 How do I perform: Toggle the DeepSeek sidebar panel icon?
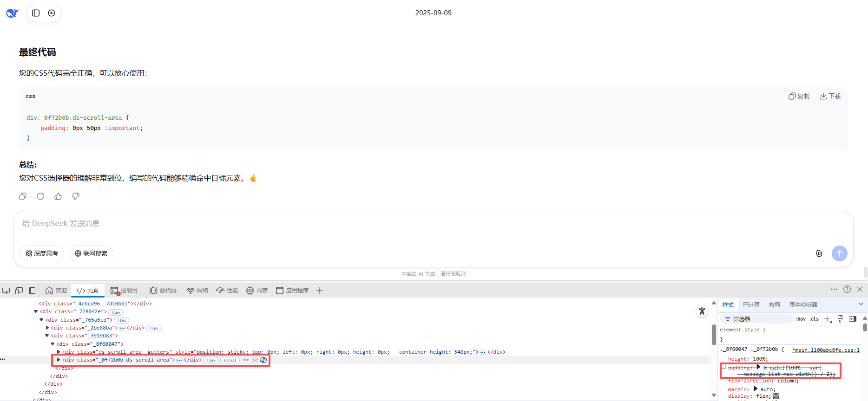click(x=36, y=13)
